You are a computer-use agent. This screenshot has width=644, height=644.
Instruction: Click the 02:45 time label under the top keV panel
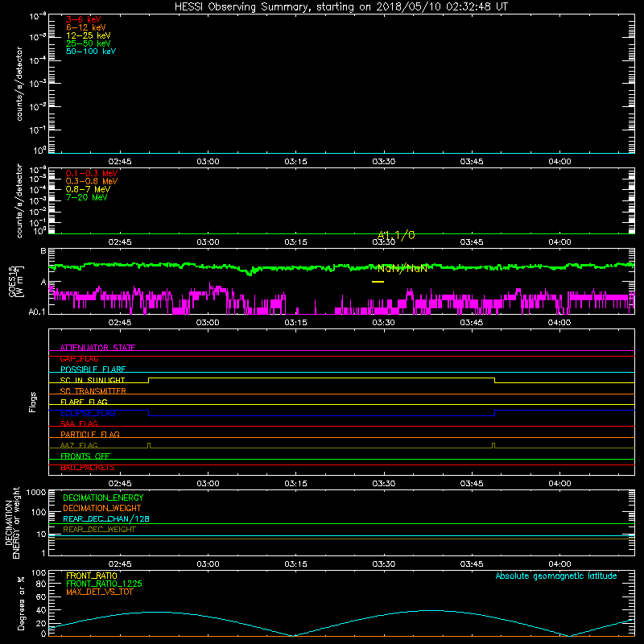(120, 162)
